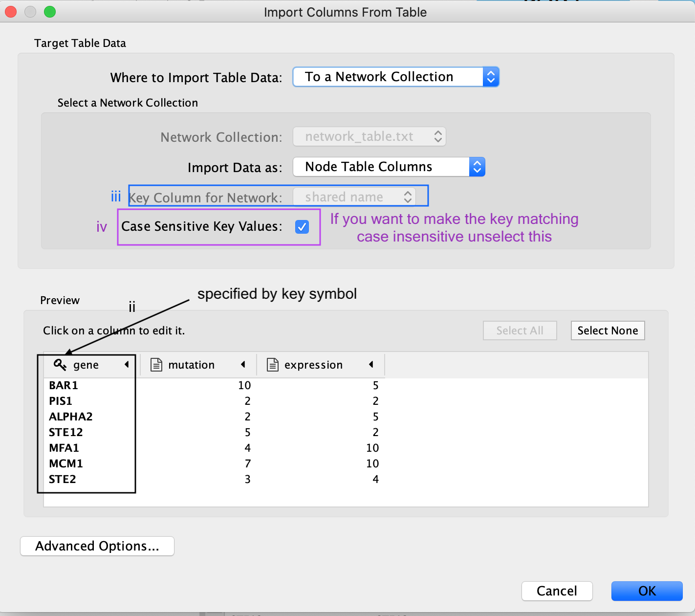The height and width of the screenshot is (616, 695).
Task: Expand the mutation column arrow
Action: 243,365
